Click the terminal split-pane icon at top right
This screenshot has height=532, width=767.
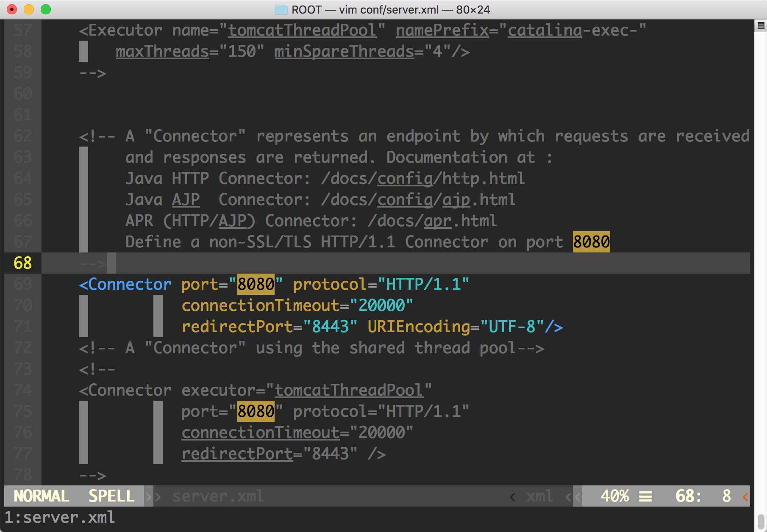(x=761, y=26)
